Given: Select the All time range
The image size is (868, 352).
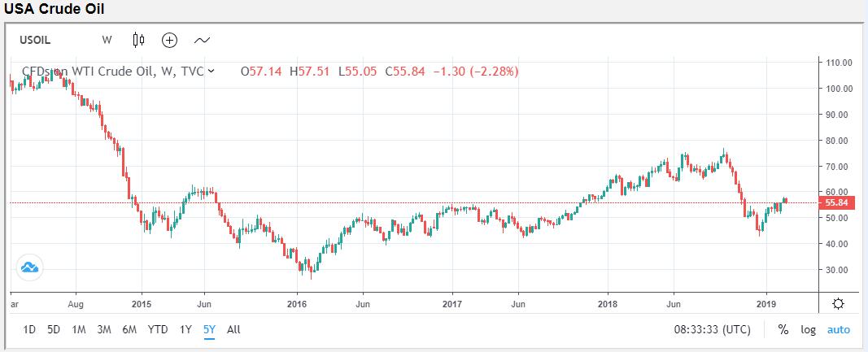Looking at the screenshot, I should click(x=233, y=330).
